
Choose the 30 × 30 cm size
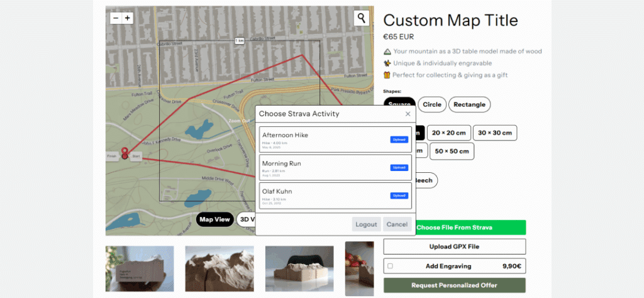tap(495, 133)
